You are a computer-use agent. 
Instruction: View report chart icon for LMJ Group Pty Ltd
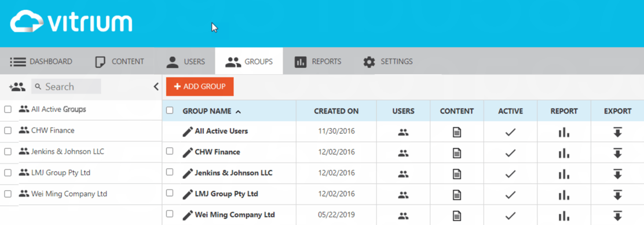tap(564, 195)
